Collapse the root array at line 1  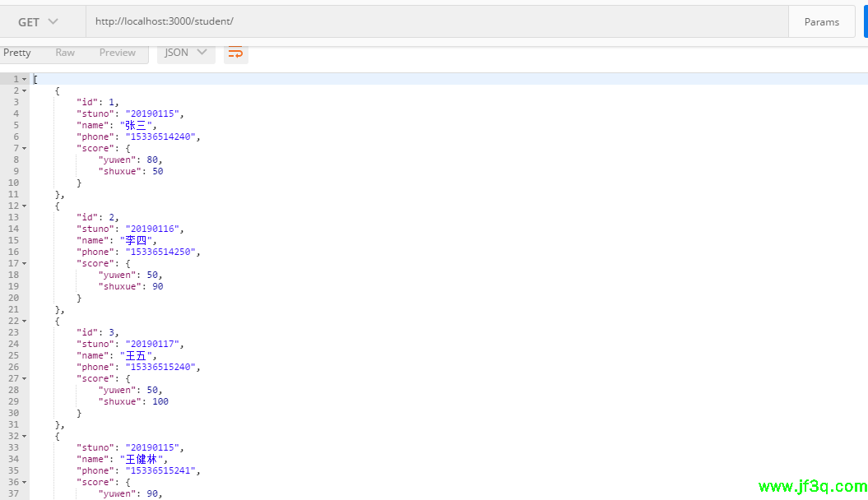[25, 79]
